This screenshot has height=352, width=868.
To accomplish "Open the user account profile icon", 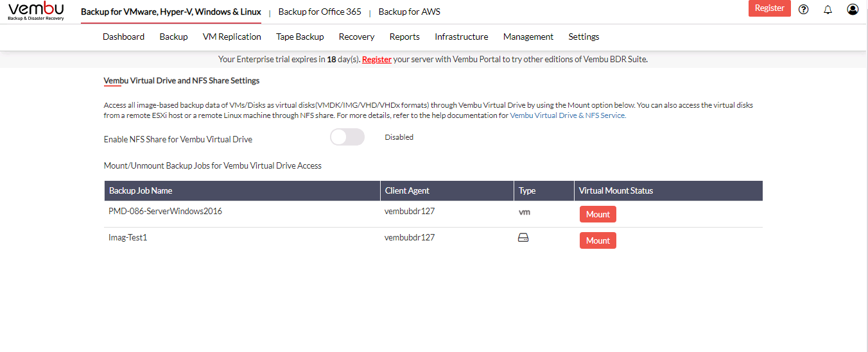I will click(853, 10).
